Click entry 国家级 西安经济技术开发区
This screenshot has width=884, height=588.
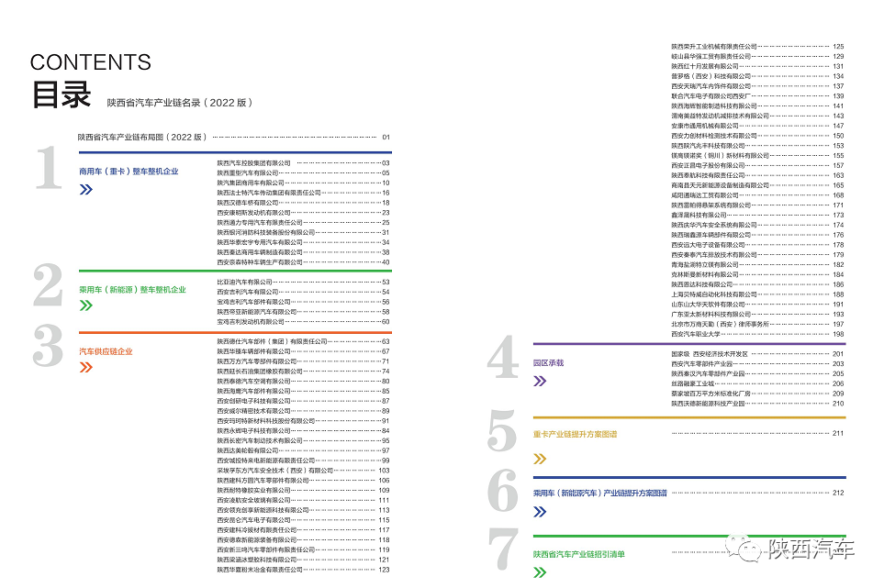point(710,354)
